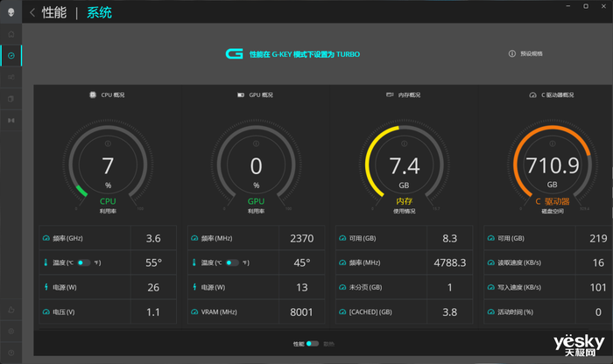Click the 未分页 (GB) label
The image size is (613, 364).
click(x=365, y=288)
